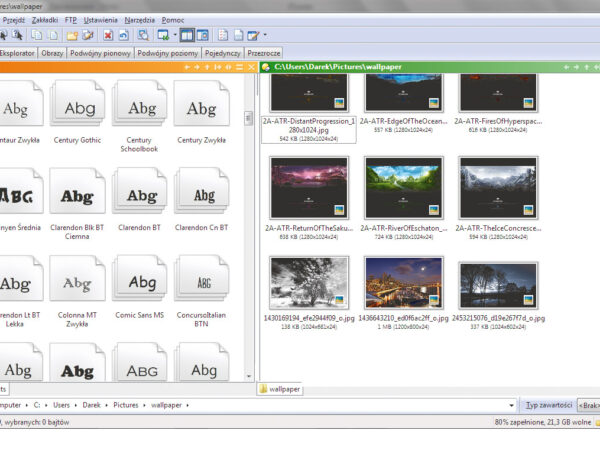Toggle the dual-pane layout toolbar button

(x=187, y=35)
